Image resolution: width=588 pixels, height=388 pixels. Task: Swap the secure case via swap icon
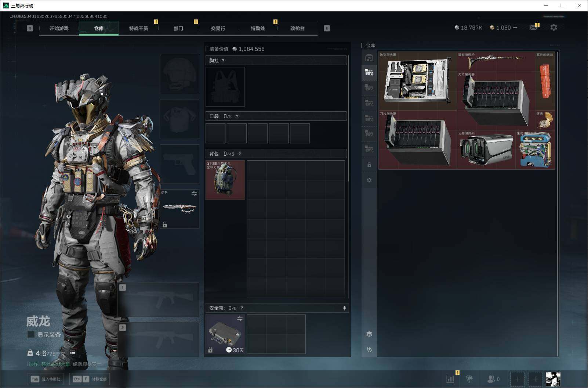coord(240,319)
